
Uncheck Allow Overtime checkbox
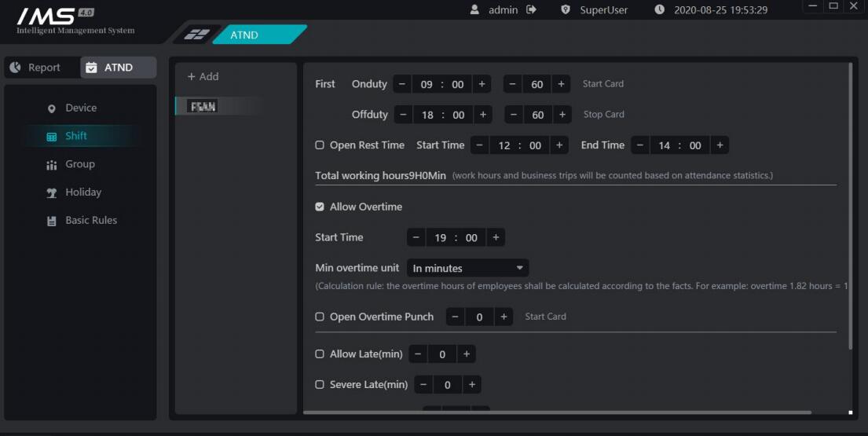(x=320, y=207)
